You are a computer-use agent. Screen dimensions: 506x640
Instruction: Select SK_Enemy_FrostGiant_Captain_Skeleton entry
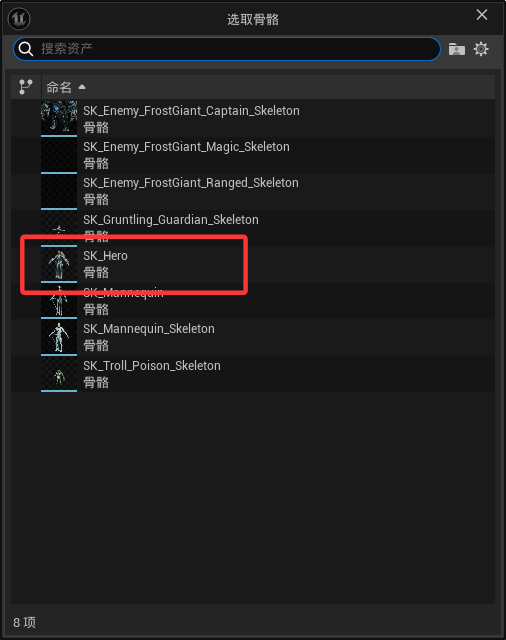(x=253, y=119)
